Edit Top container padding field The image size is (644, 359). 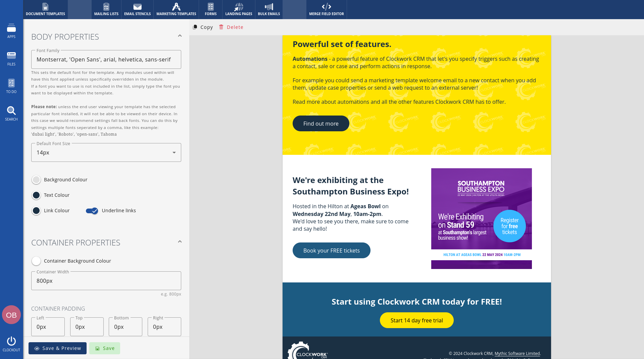[x=87, y=327]
